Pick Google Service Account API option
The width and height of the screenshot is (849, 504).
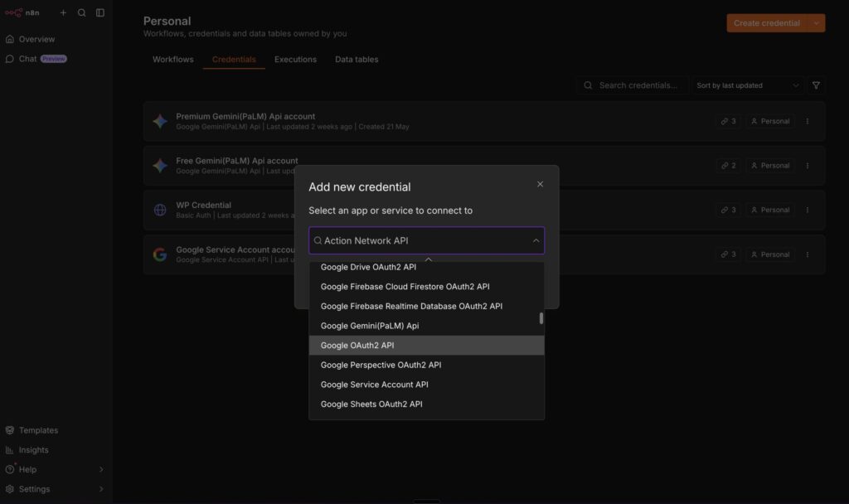tap(426, 385)
